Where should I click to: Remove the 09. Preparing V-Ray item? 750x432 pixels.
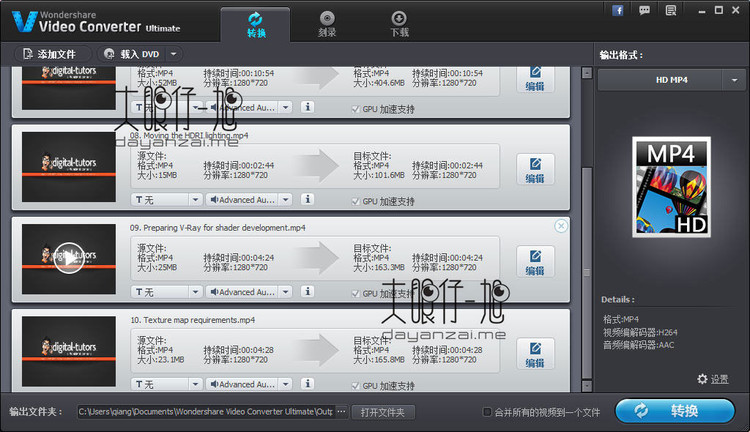pos(561,226)
